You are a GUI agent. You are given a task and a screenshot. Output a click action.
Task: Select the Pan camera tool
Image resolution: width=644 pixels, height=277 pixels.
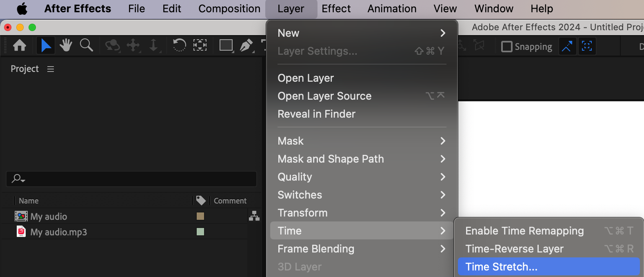click(x=133, y=45)
